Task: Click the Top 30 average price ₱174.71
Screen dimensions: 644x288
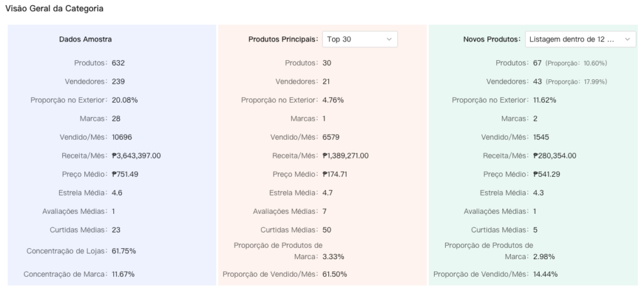Action: point(340,174)
